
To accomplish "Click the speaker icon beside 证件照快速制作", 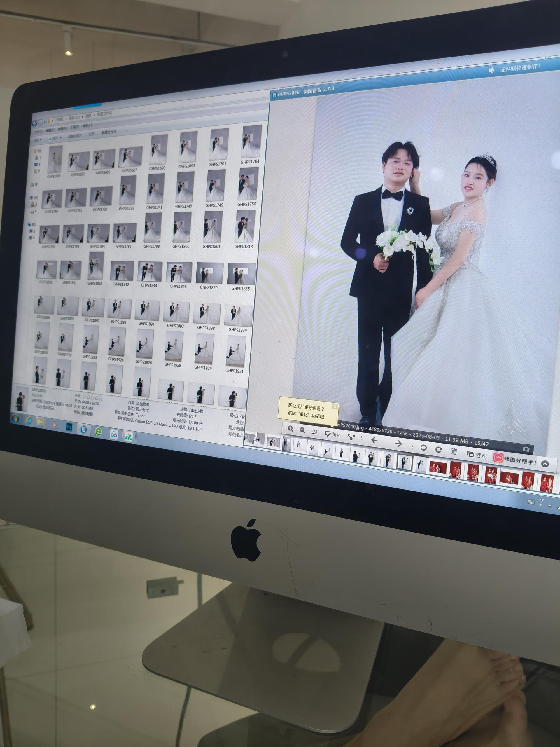I will 491,70.
